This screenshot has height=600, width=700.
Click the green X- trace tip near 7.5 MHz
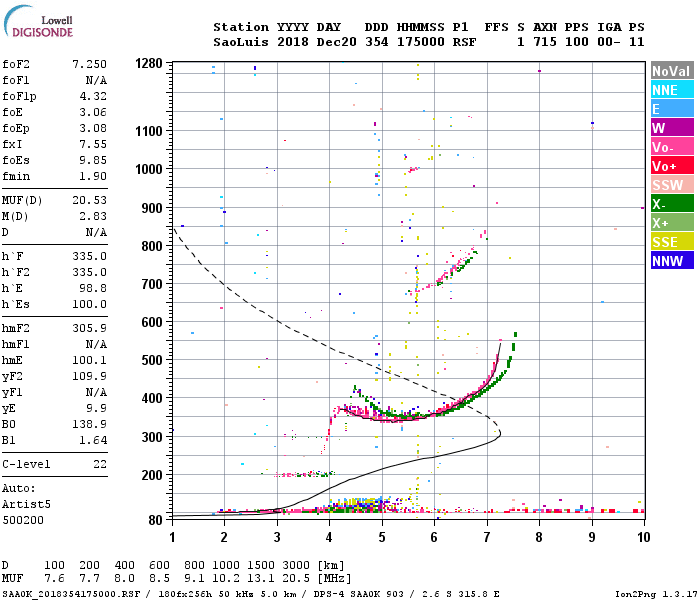tap(516, 334)
